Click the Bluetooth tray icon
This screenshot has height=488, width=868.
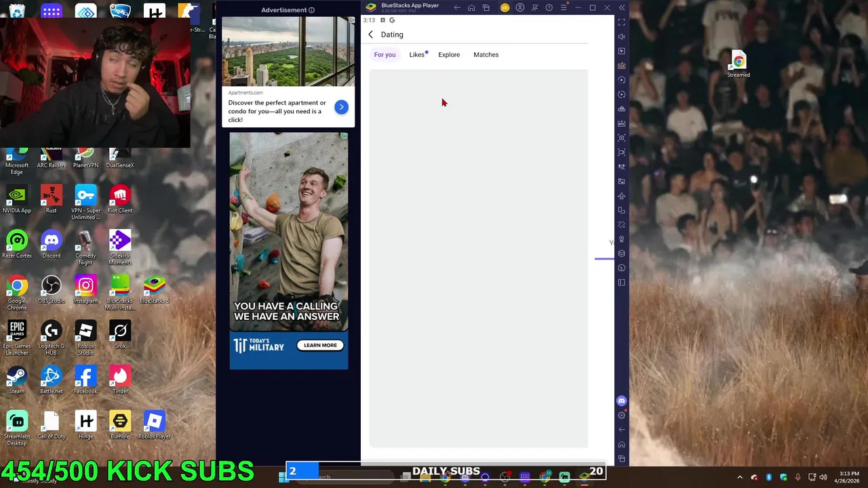point(769,477)
